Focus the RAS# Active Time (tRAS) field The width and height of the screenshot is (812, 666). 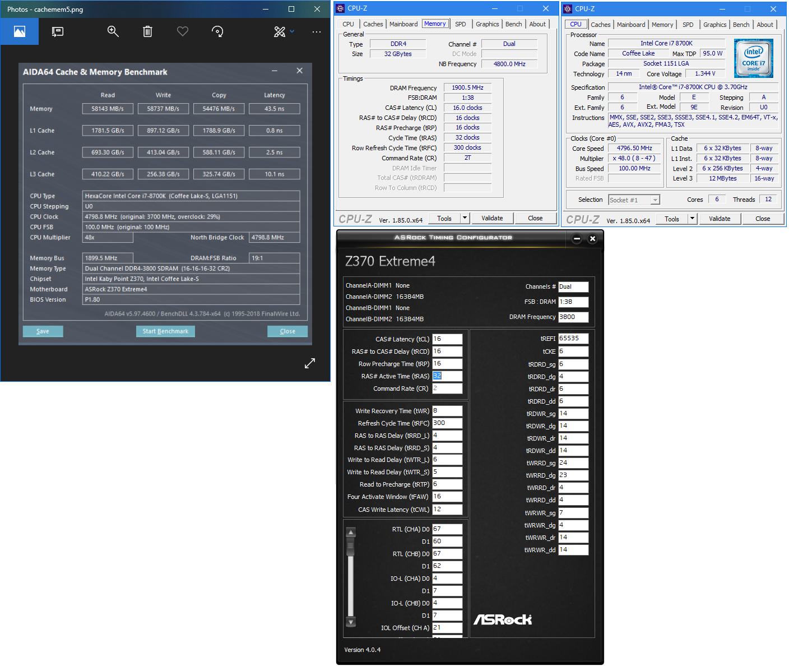click(x=447, y=376)
